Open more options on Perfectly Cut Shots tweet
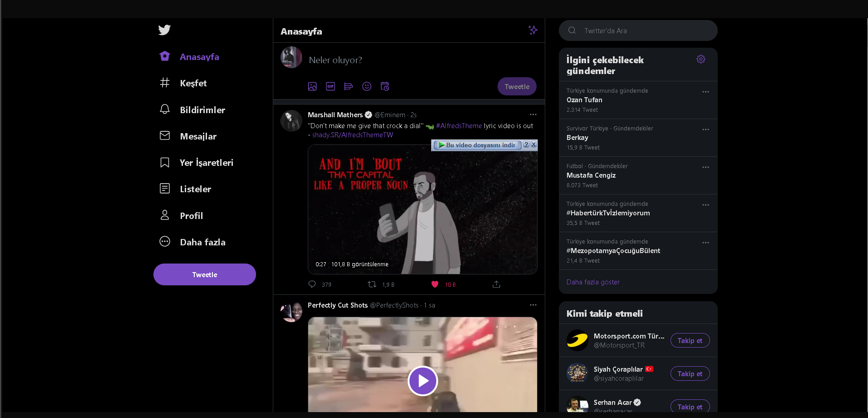Screen dimensions: 868x418 [x=533, y=305]
